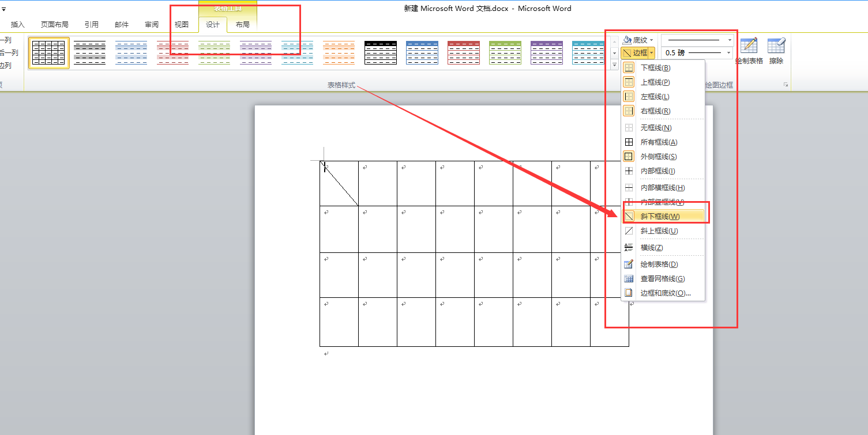Select 内部框线(I) inside borders

[663, 171]
